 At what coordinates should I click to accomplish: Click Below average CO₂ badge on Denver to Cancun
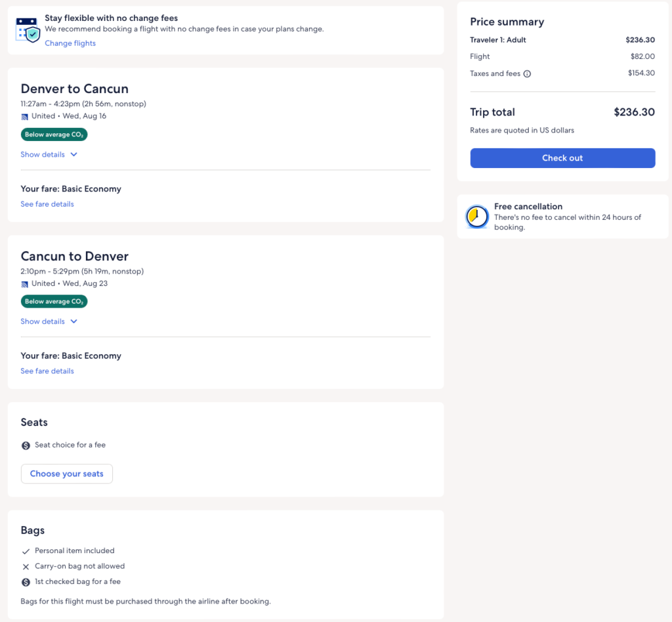54,135
